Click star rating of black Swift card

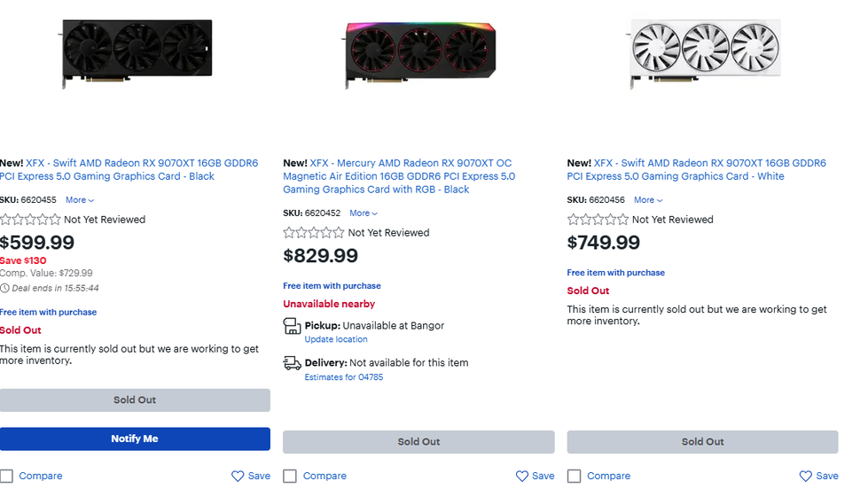(30, 220)
